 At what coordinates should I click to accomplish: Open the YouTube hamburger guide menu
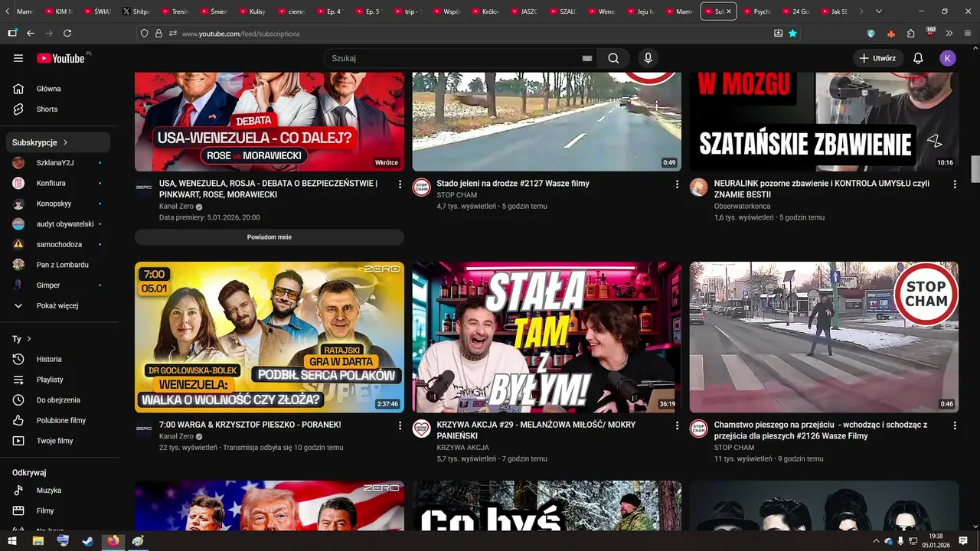(18, 58)
